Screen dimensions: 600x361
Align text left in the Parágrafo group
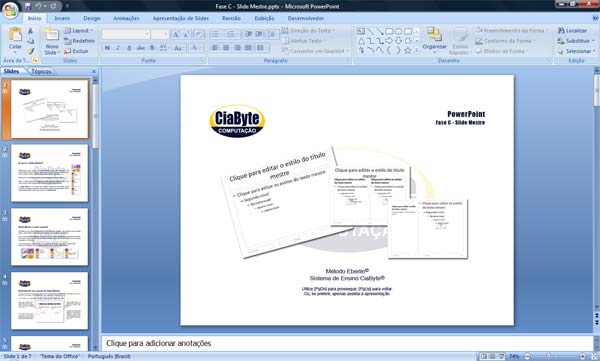coord(215,48)
